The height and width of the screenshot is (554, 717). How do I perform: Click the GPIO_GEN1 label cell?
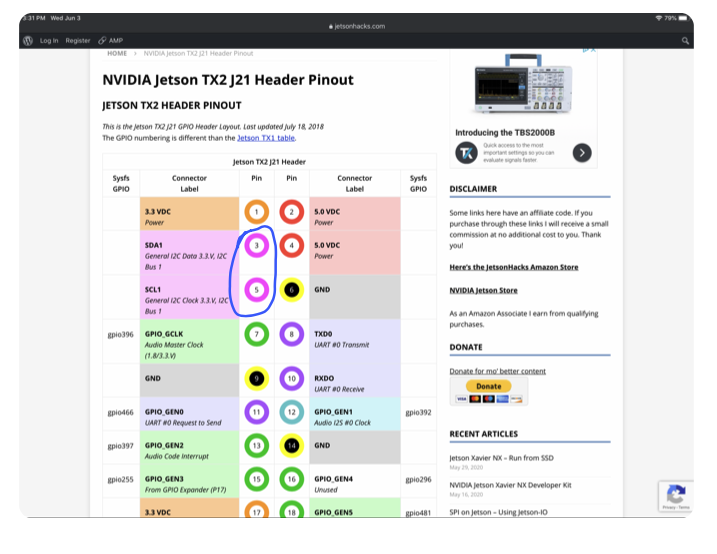point(355,414)
